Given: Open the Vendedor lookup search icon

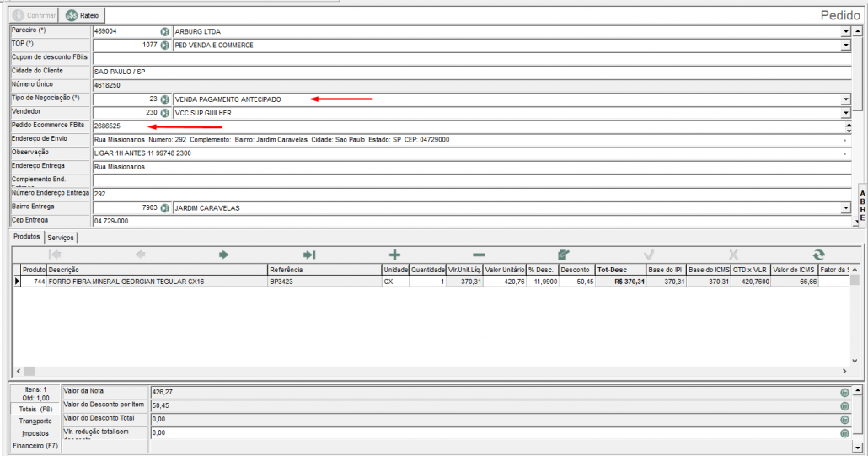Looking at the screenshot, I should click(x=165, y=112).
